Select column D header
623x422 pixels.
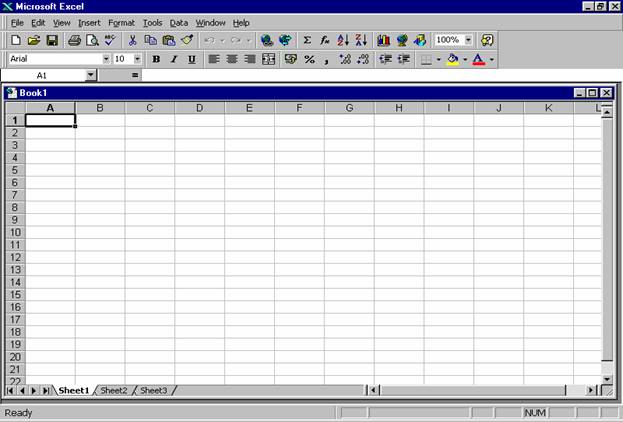pyautogui.click(x=199, y=107)
